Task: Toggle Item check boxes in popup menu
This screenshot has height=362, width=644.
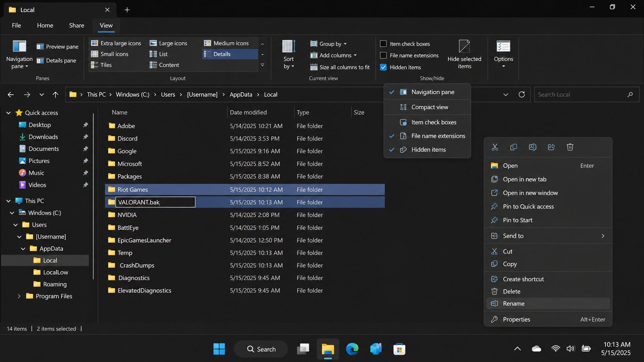Action: point(427,122)
